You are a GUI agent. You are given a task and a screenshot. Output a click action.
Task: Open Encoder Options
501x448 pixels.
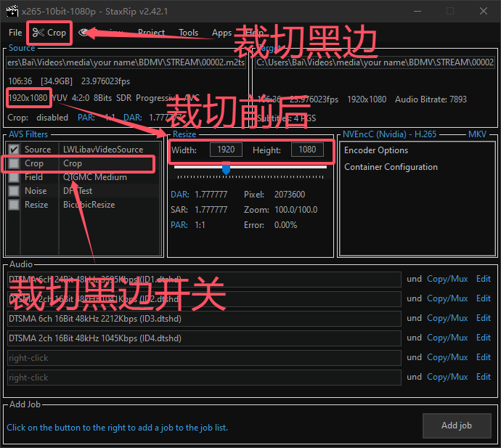tap(376, 150)
